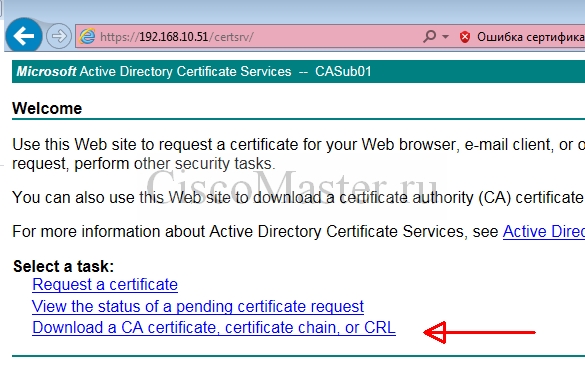Screen dimensions: 585x374
Task: Click the "Select a task:" label
Action: [63, 267]
